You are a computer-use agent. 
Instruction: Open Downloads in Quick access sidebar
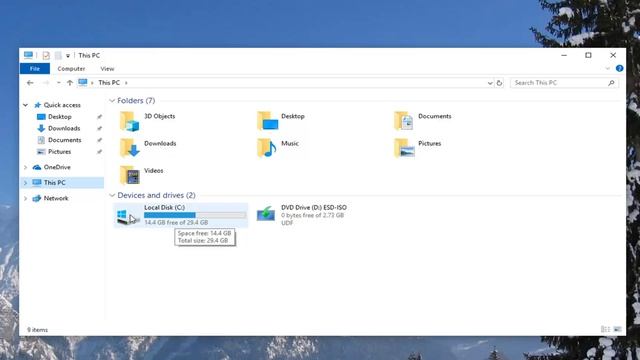coord(64,128)
